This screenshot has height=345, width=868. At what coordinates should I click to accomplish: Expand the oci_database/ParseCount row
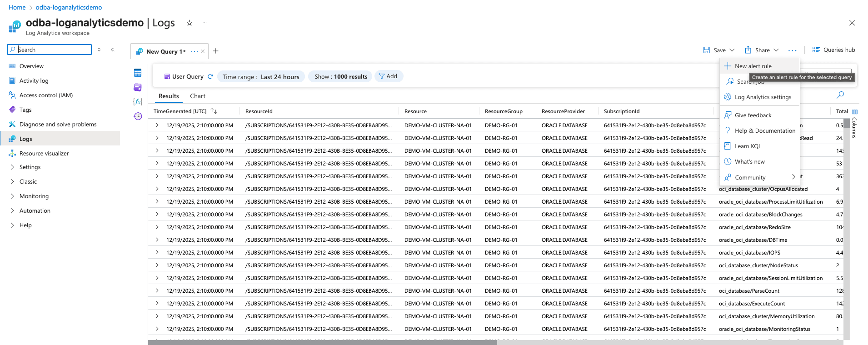click(x=157, y=290)
